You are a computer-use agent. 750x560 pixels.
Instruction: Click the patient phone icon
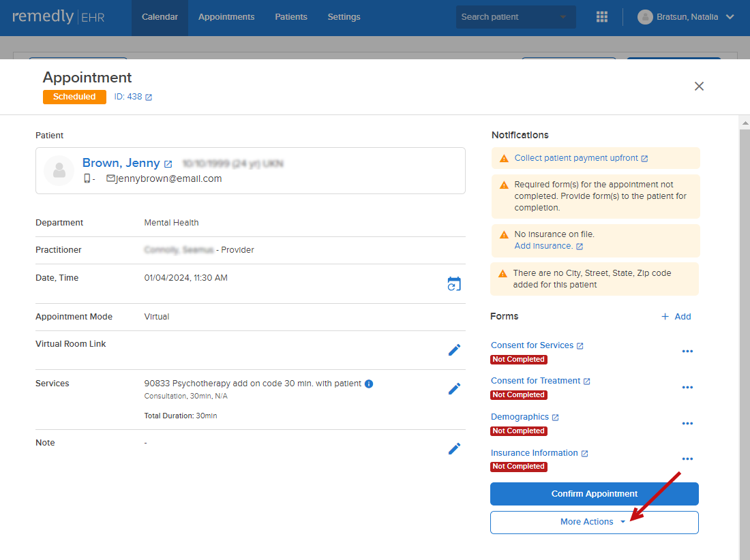[87, 178]
